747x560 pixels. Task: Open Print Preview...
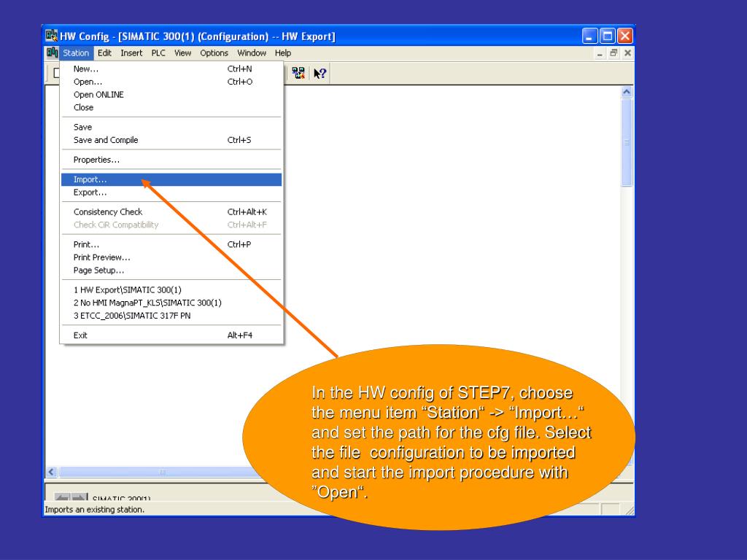(171, 257)
